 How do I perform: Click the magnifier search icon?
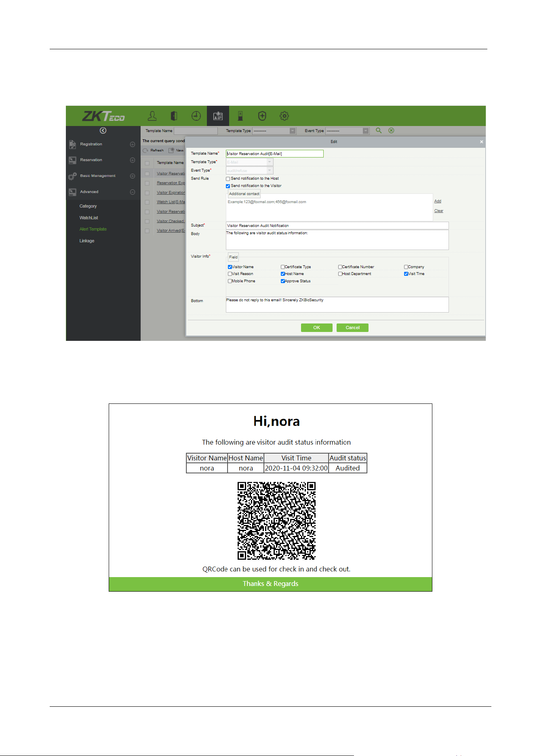coord(379,130)
